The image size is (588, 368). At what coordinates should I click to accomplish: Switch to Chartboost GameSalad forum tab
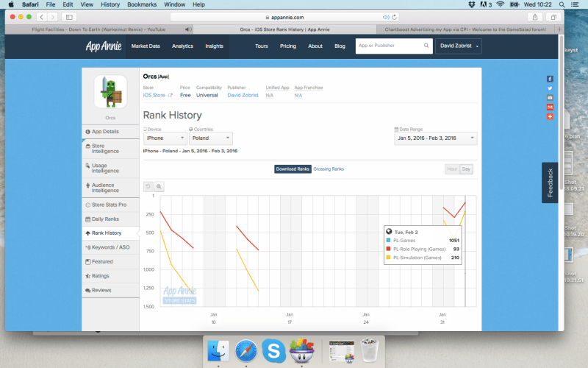[465, 29]
